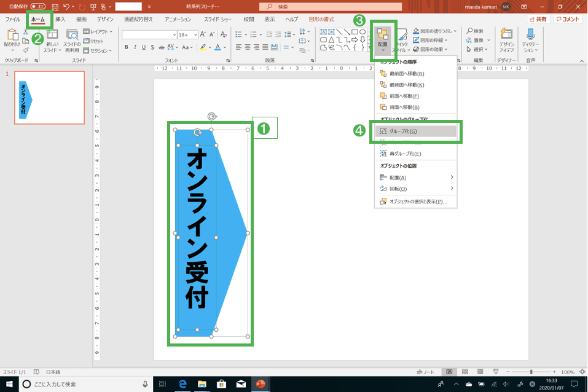Screen dimensions: 588x392
Task: Adjust the zoom slider in status bar
Action: point(531,372)
